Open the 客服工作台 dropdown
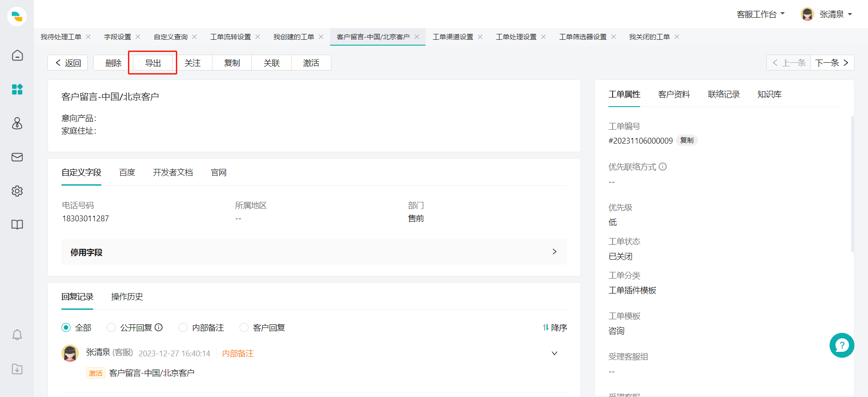 [x=760, y=14]
